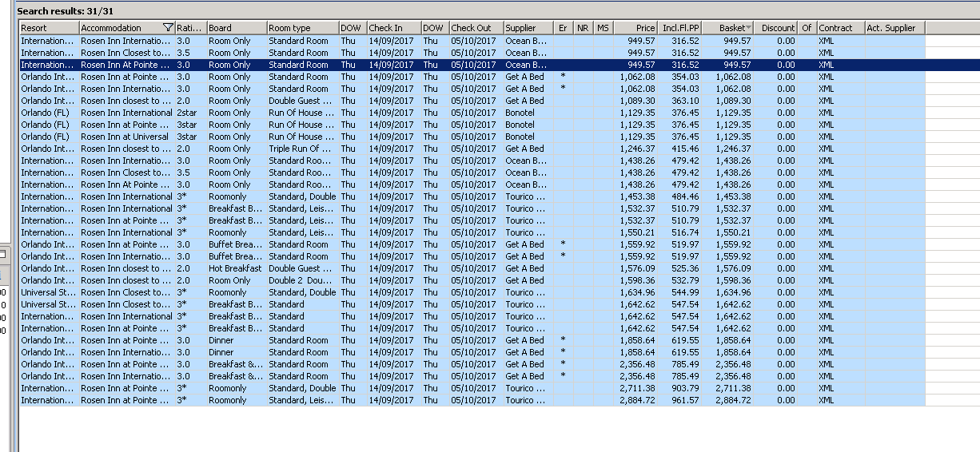
Task: Sort by the Supplier column header
Action: point(528,28)
